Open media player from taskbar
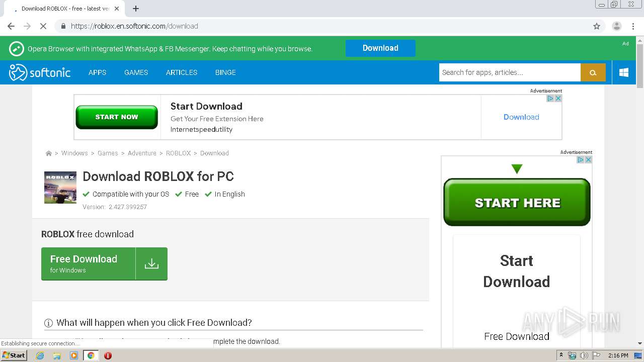644x362 pixels. [74, 355]
